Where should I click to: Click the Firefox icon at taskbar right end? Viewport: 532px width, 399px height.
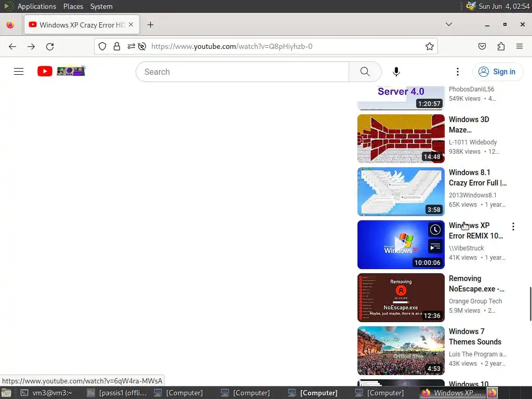tap(492, 393)
